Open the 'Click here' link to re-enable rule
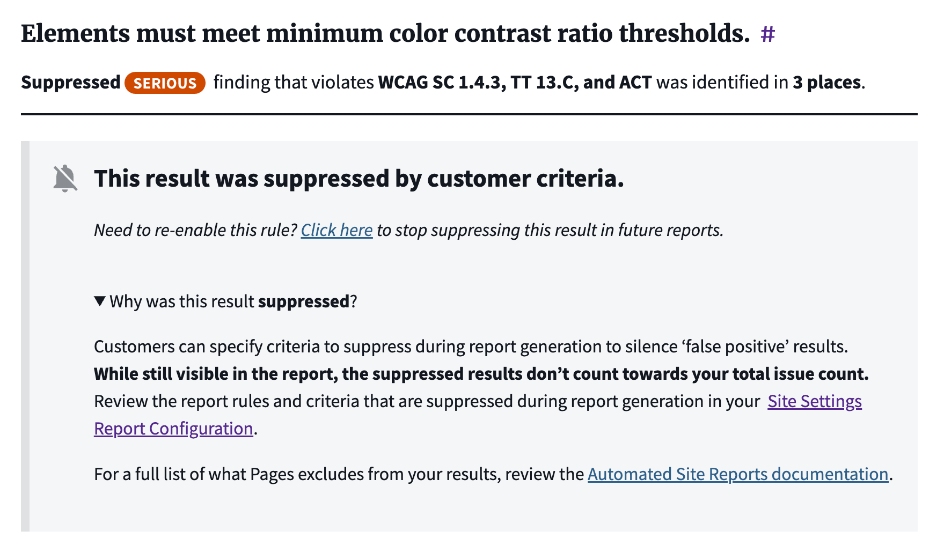This screenshot has height=560, width=944. click(x=336, y=230)
